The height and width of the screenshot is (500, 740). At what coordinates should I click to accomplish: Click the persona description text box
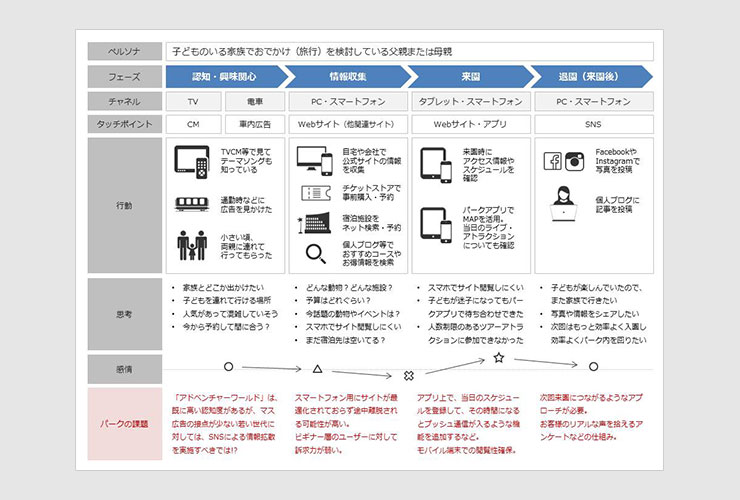point(410,51)
